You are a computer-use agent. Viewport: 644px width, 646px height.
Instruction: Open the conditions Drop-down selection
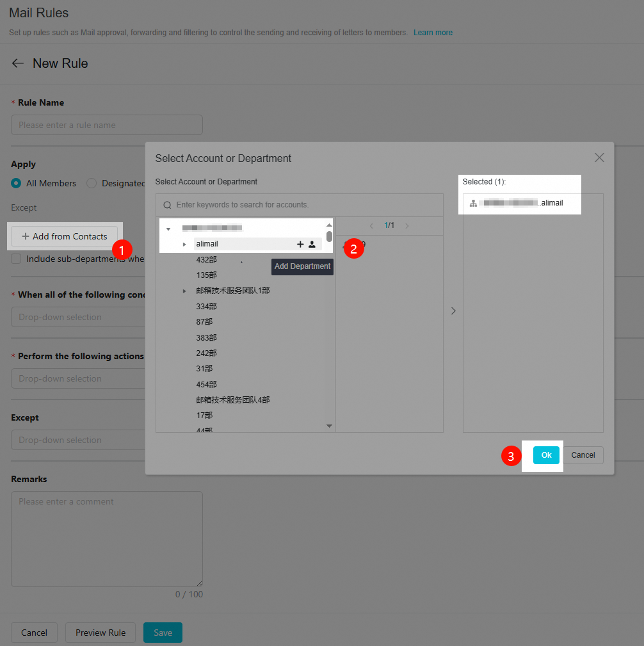tap(78, 317)
